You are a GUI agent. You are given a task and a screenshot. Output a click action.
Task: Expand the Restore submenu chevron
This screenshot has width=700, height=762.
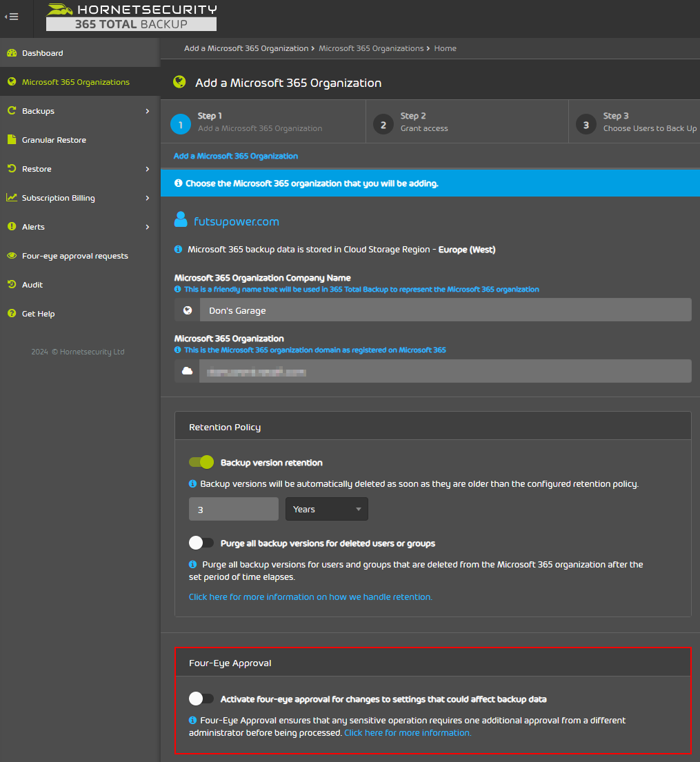click(x=148, y=169)
